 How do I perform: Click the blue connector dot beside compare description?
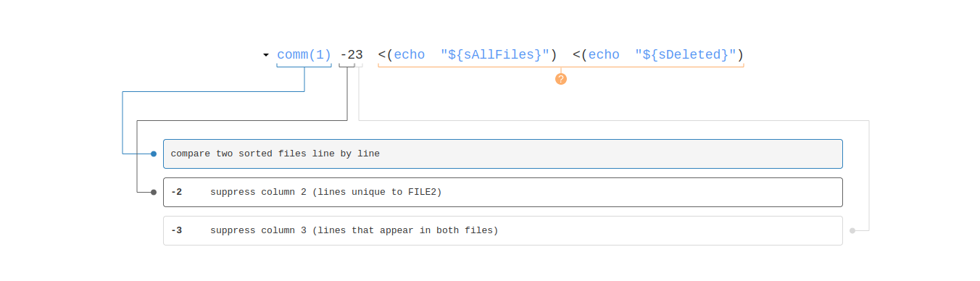click(154, 154)
